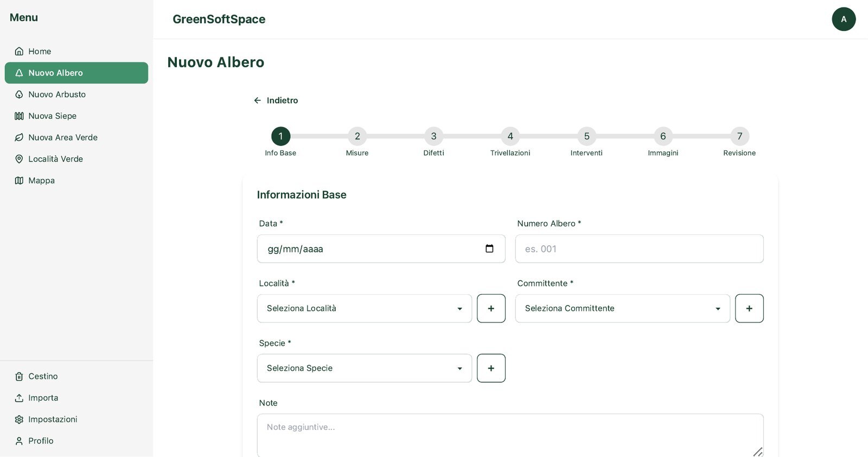Screen dimensions: 868x457
Task: Open the Seleziona Località dropdown
Action: point(365,308)
